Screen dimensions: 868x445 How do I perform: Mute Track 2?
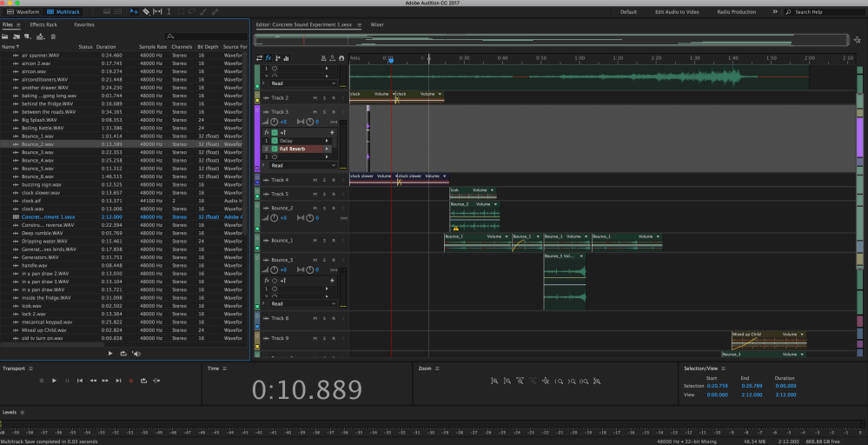click(x=315, y=98)
